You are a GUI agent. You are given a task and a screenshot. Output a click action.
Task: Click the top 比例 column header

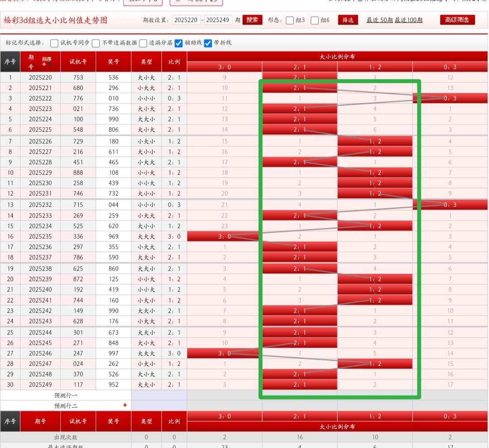point(174,62)
